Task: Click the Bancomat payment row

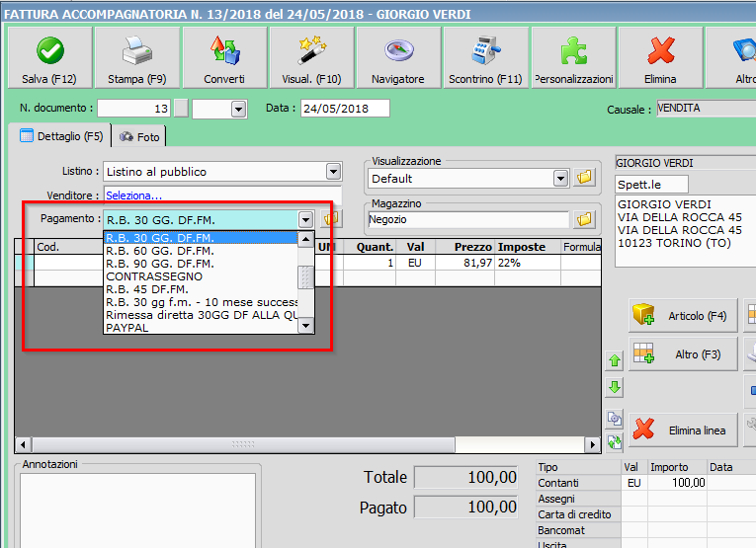Action: (x=646, y=530)
